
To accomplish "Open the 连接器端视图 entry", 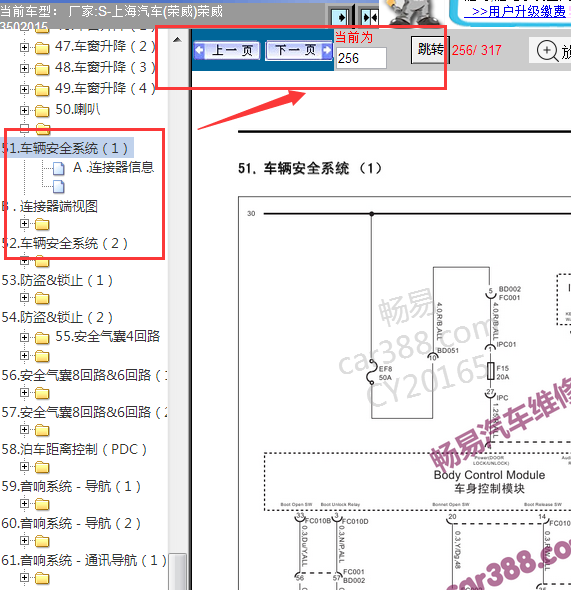I will tap(50, 206).
